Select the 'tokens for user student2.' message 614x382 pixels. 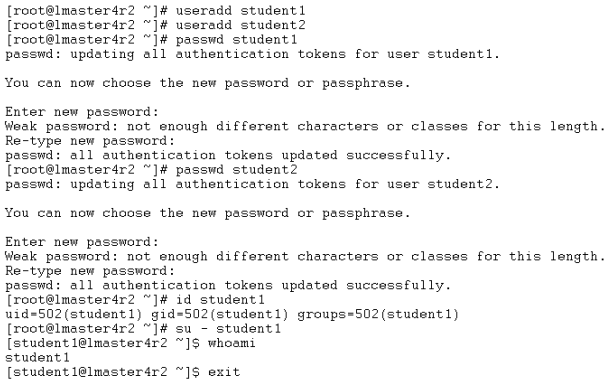click(x=399, y=184)
